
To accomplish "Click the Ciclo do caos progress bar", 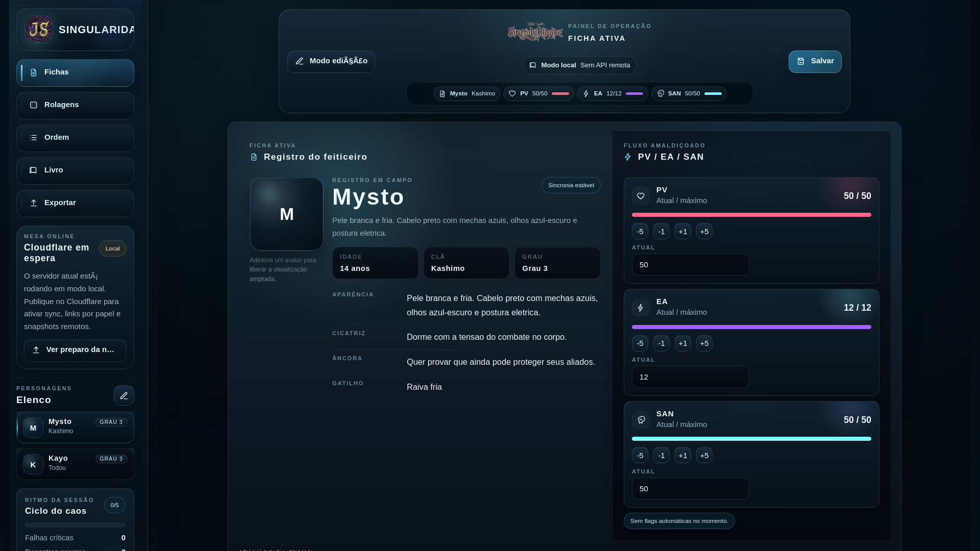I will pos(75,524).
